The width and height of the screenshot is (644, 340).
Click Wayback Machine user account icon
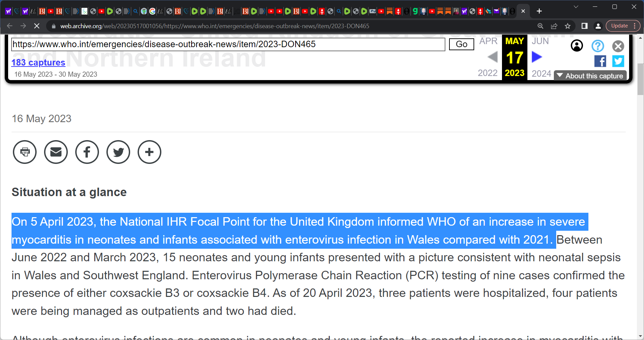(577, 45)
